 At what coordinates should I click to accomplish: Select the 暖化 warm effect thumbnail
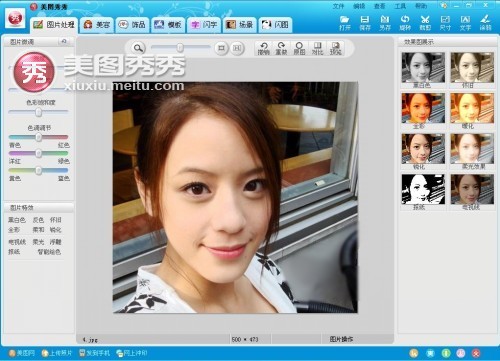pyautogui.click(x=472, y=108)
